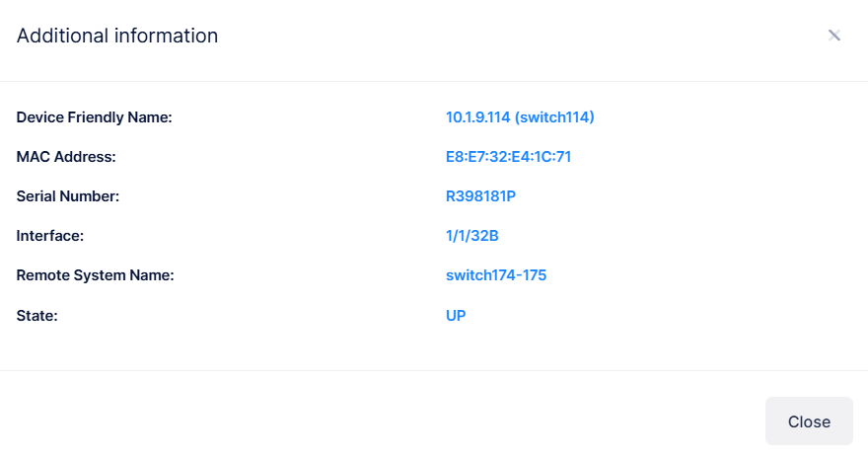The image size is (868, 457).
Task: Click the MAC Address label
Action: [66, 157]
